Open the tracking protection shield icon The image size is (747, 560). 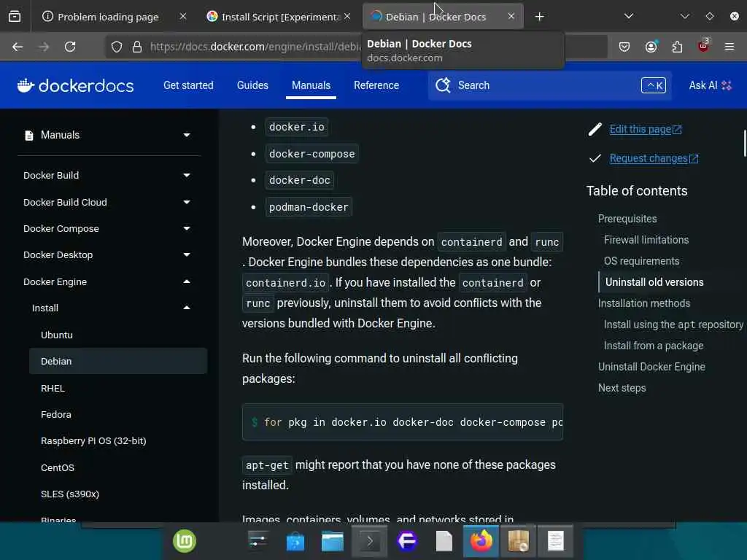pos(117,47)
